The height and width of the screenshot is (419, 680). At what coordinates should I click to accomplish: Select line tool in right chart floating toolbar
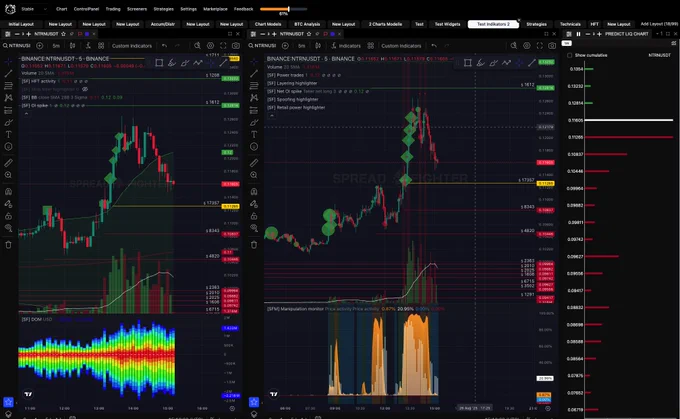click(532, 63)
